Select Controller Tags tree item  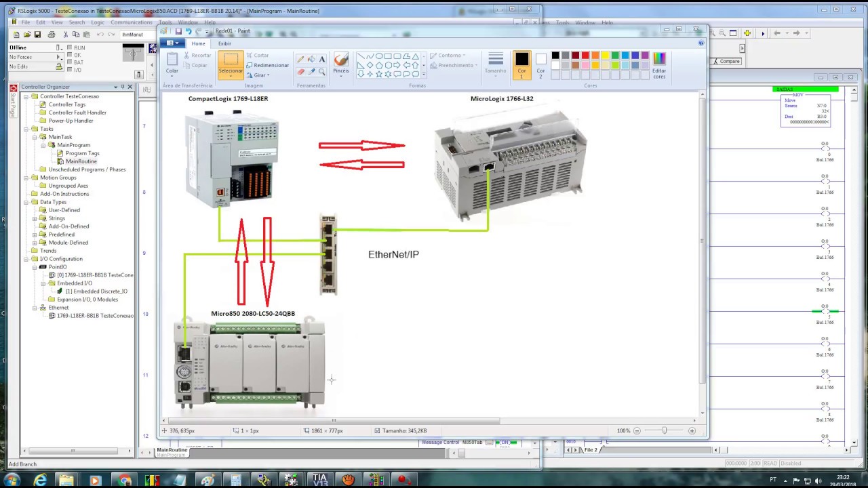66,104
